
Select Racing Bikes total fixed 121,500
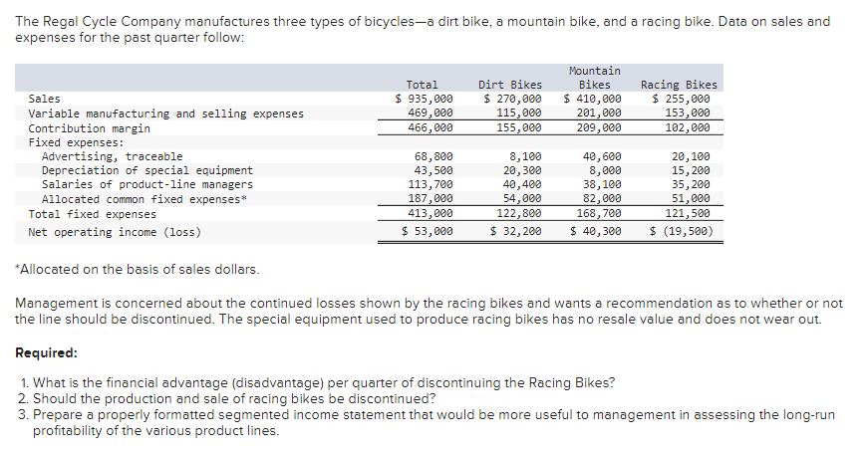click(688, 213)
